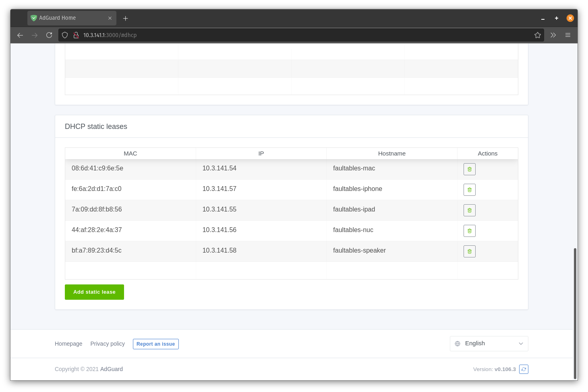The image size is (588, 392).
Task: Delete the faultables-iphone static lease
Action: (469, 190)
